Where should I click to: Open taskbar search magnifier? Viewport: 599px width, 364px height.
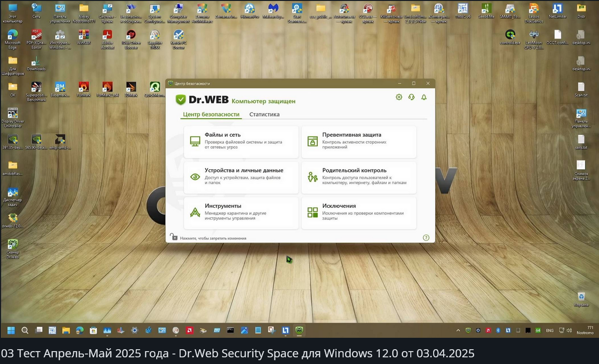pos(25,330)
